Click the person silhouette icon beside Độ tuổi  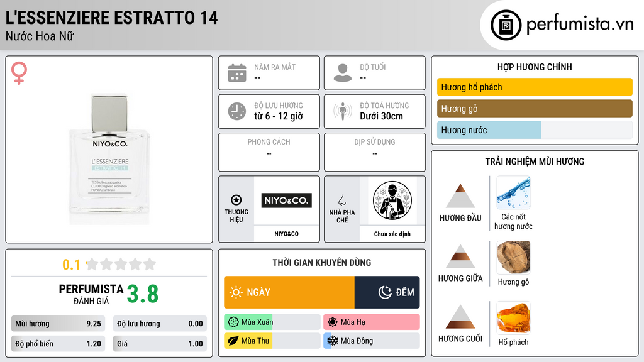pos(343,73)
